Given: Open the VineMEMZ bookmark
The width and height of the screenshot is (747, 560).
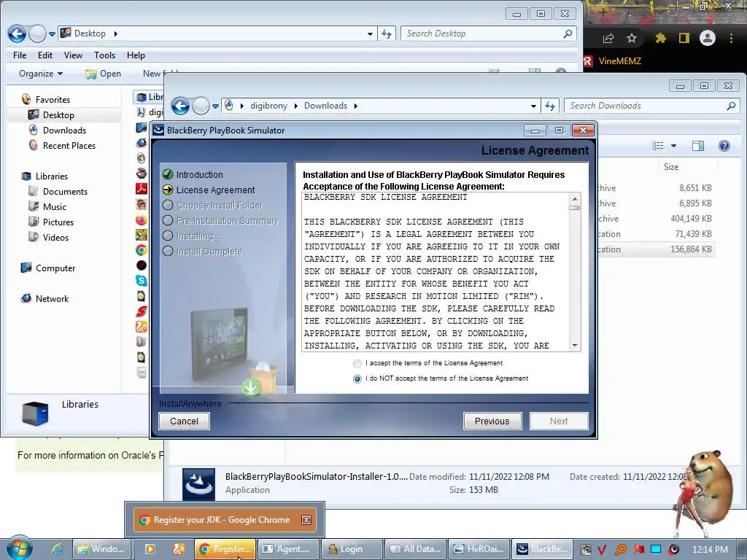Looking at the screenshot, I should [613, 61].
